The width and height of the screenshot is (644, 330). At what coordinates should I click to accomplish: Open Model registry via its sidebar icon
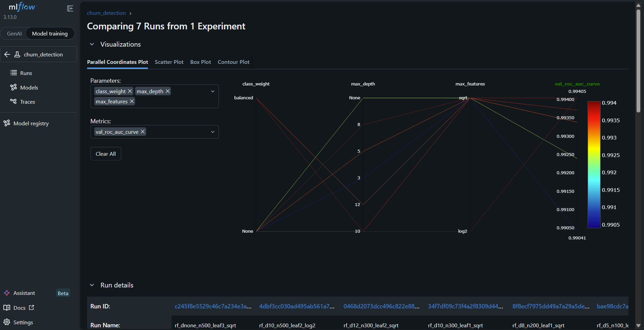coord(7,123)
